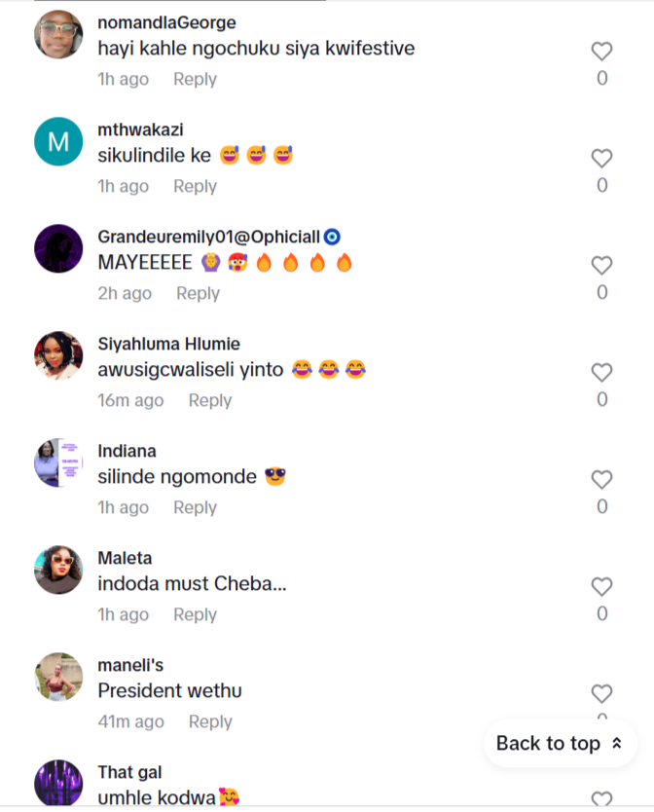
Task: Open mthwakazi's teal M avatar
Action: point(58,142)
